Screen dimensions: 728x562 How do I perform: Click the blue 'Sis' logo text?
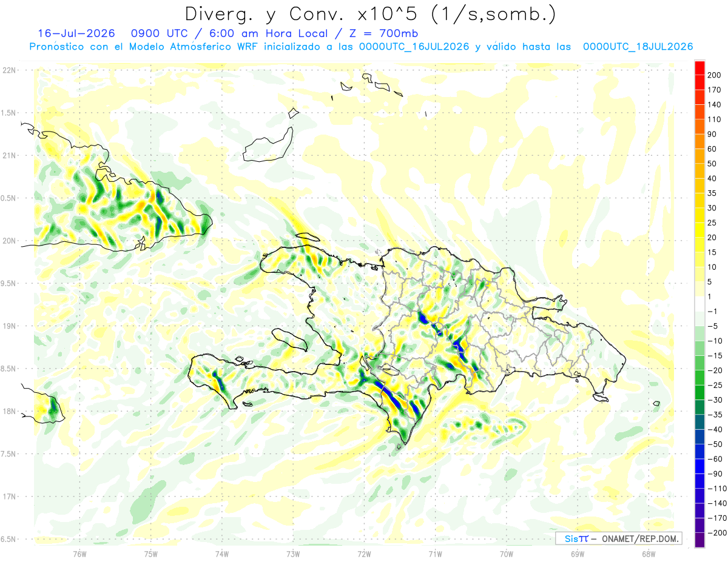click(x=572, y=538)
